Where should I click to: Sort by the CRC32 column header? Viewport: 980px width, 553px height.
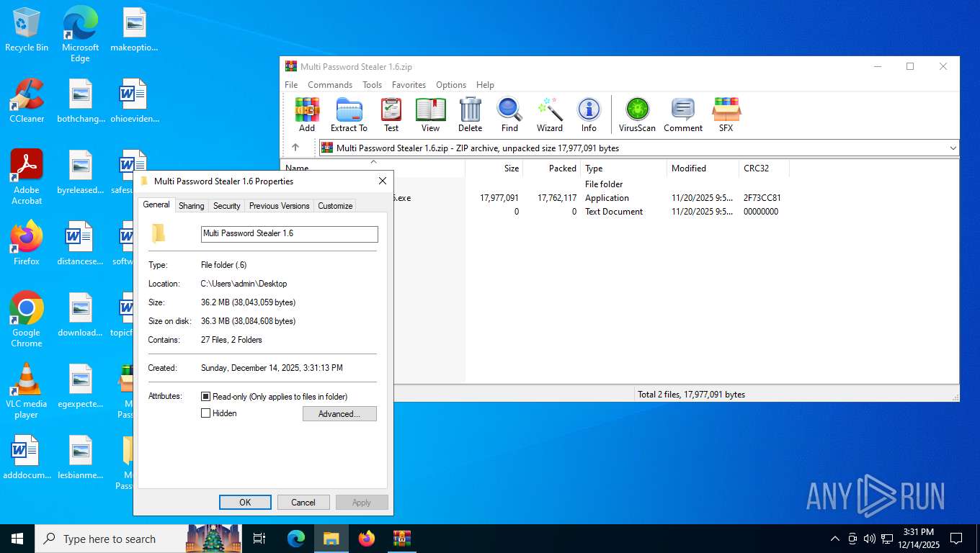pyautogui.click(x=764, y=168)
